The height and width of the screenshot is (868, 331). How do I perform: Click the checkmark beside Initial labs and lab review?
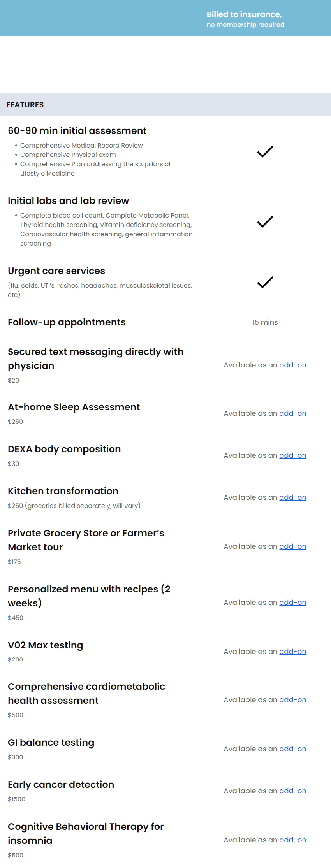(x=265, y=221)
